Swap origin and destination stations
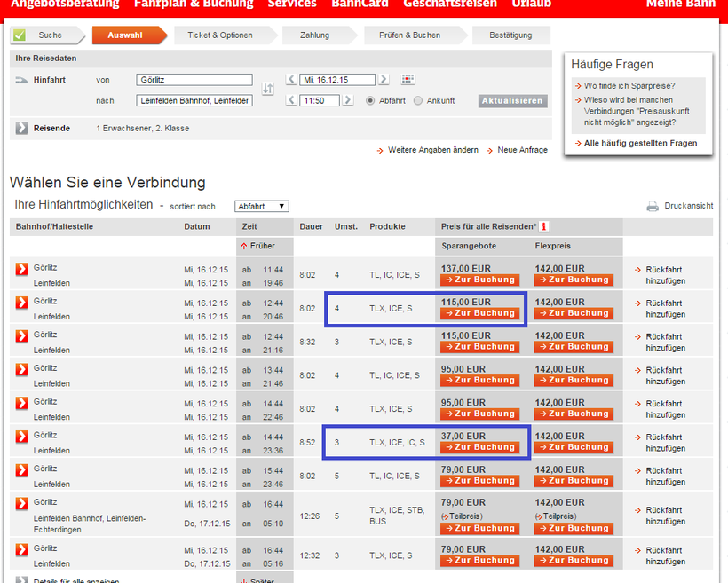The height and width of the screenshot is (583, 728). 268,90
